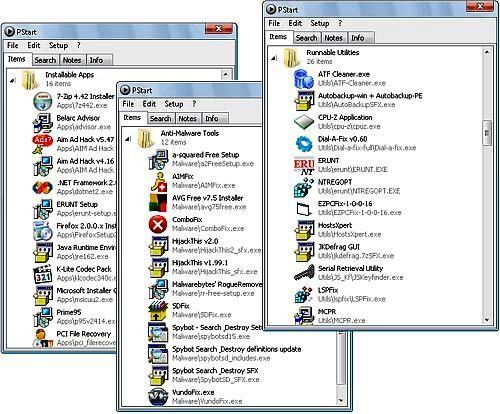500x414 pixels.
Task: Click the Serial Retrieval Utility key icon
Action: 304,273
